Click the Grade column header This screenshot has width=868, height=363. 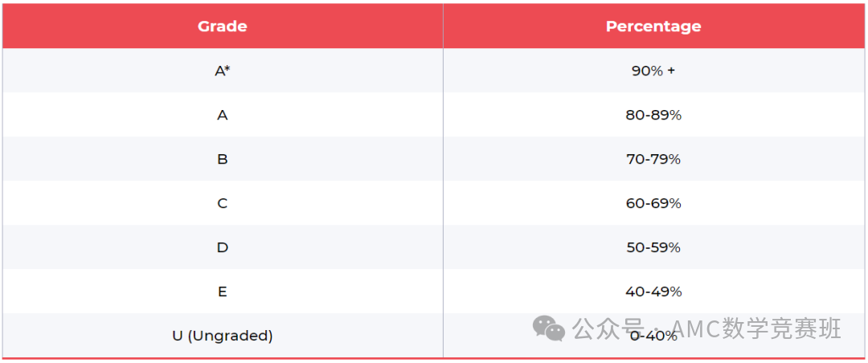223,26
